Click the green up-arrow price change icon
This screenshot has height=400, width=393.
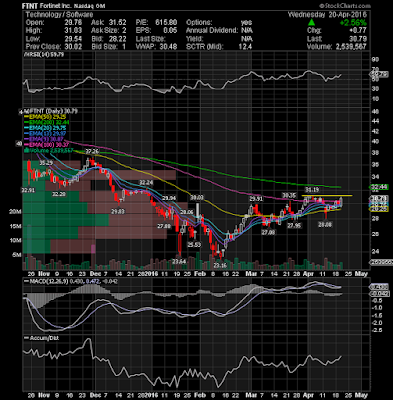311,22
